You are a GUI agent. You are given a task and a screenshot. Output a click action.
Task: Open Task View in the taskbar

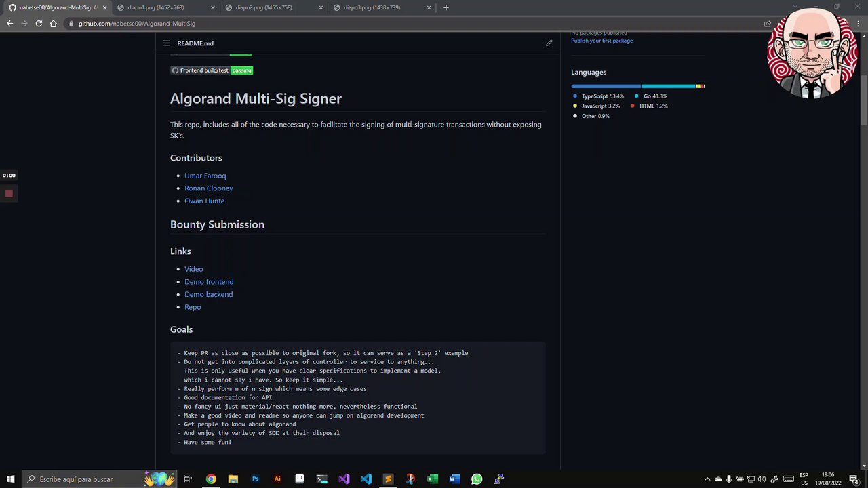188,479
